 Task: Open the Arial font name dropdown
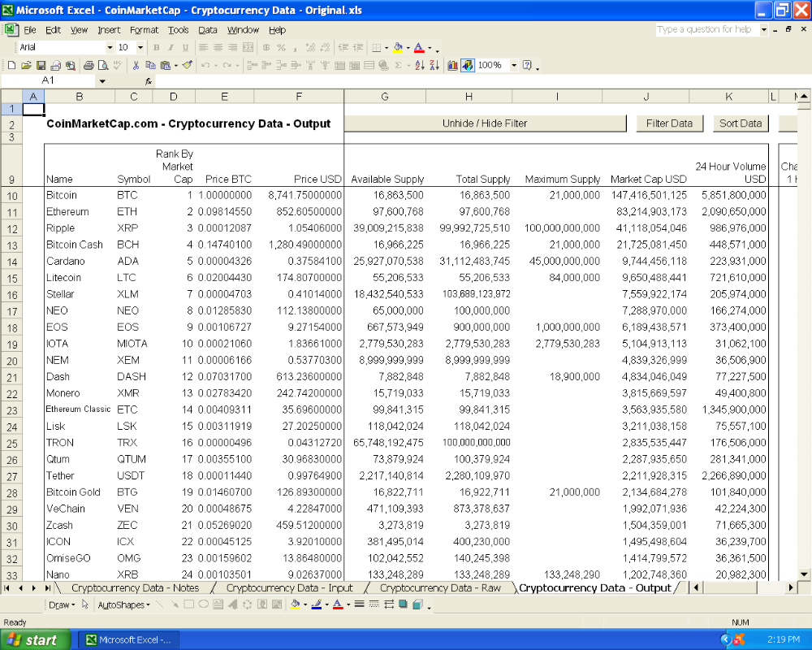110,48
